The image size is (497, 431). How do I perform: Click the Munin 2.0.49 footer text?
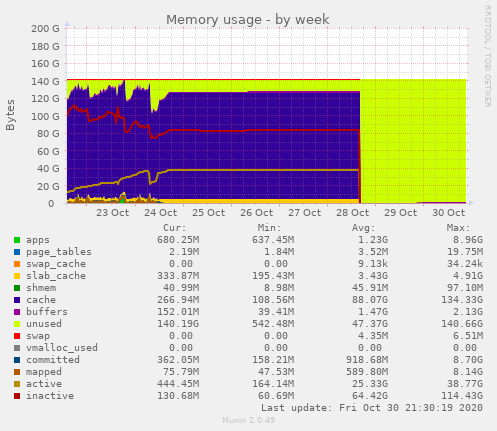point(248,420)
